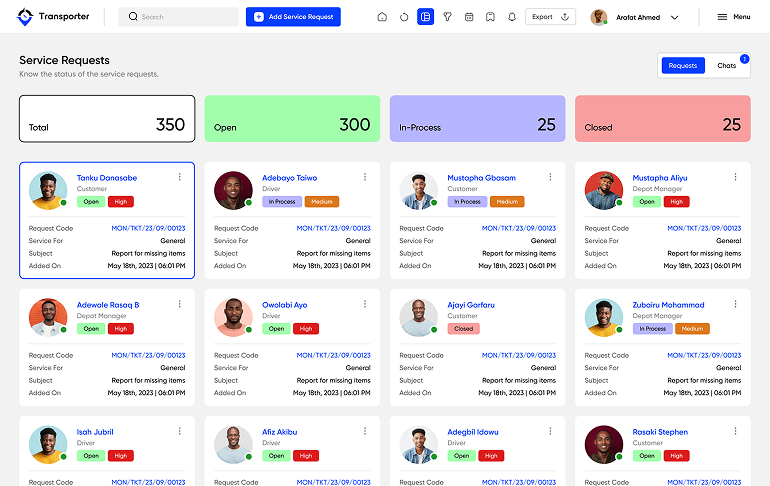Viewport: 770px width, 486px height.
Task: Click the hamburger Menu icon
Action: 722,17
